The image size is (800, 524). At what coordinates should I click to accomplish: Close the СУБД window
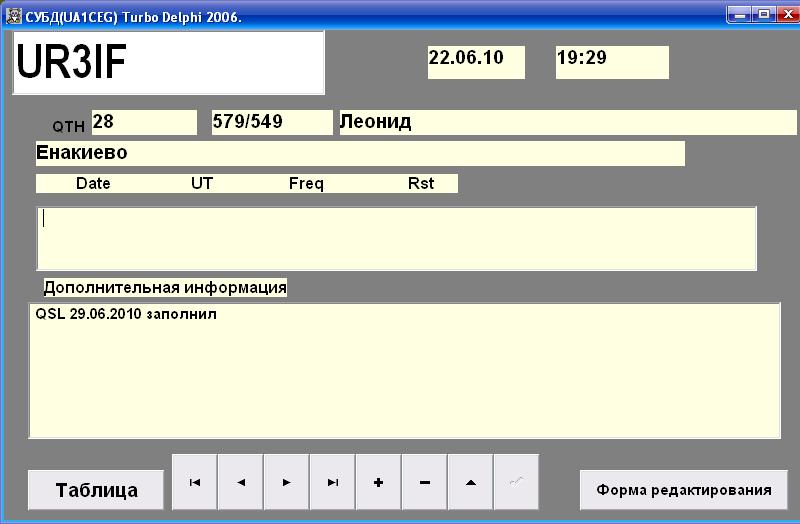(788, 15)
